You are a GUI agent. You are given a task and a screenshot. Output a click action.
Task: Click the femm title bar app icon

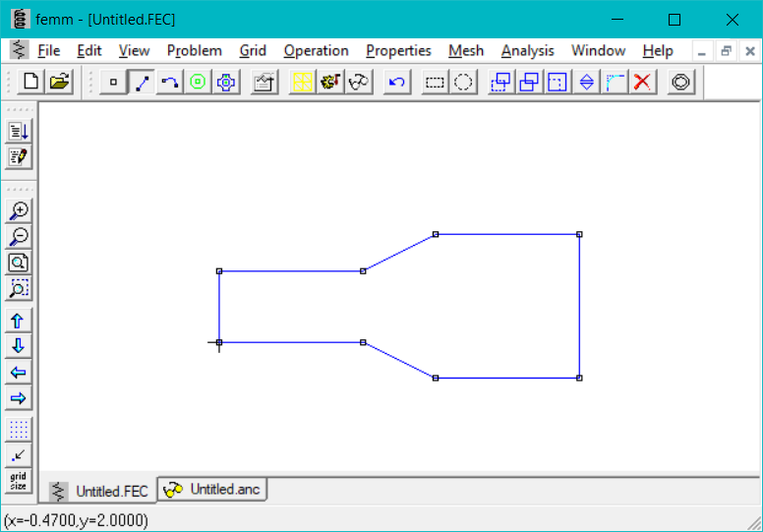click(21, 20)
